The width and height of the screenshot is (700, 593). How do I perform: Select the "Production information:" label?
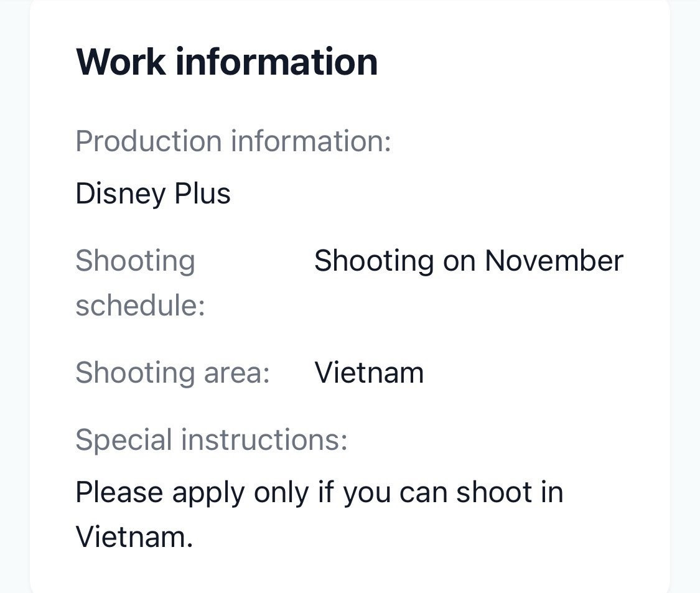(x=233, y=141)
